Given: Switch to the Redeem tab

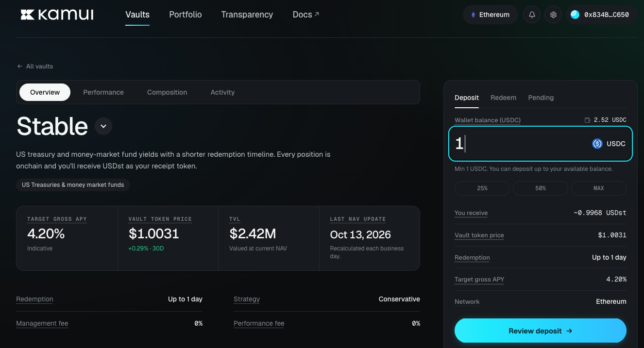Looking at the screenshot, I should coord(504,98).
